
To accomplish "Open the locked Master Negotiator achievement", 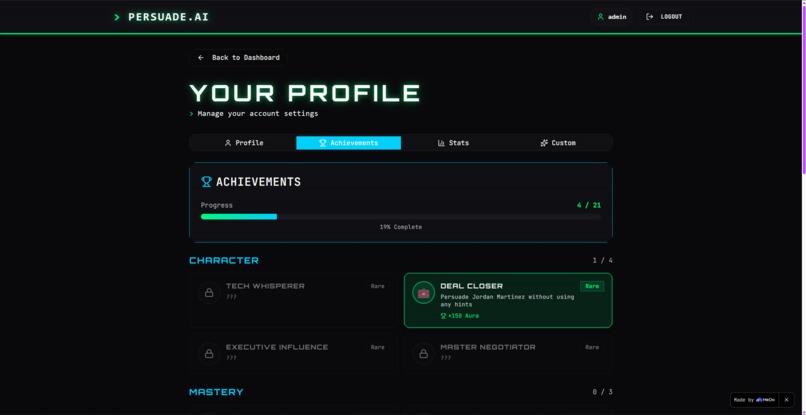I will pyautogui.click(x=508, y=353).
